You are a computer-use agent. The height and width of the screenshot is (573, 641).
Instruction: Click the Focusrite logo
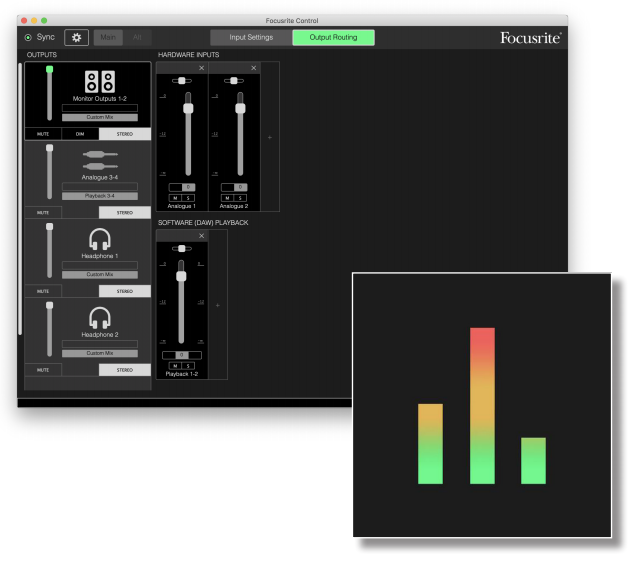(x=531, y=38)
